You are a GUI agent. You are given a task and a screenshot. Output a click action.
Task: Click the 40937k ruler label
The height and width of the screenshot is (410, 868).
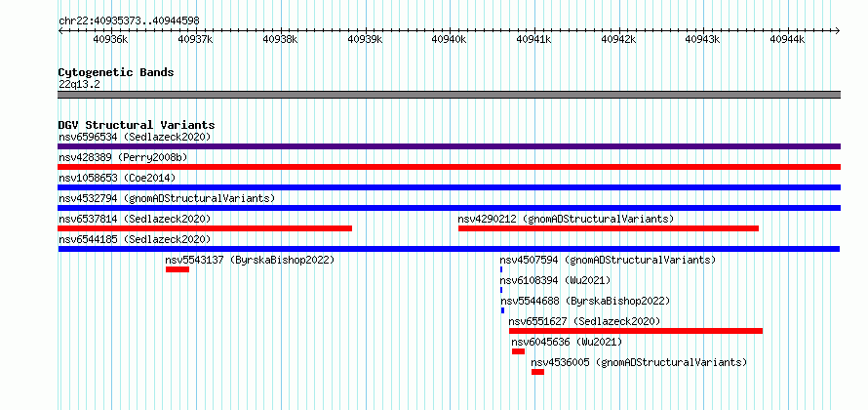pyautogui.click(x=195, y=39)
